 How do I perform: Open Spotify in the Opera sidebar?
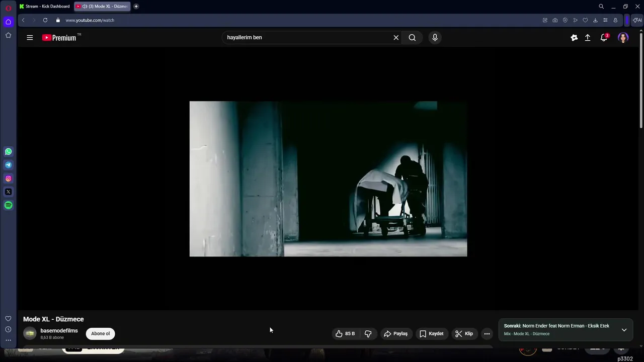click(8, 205)
